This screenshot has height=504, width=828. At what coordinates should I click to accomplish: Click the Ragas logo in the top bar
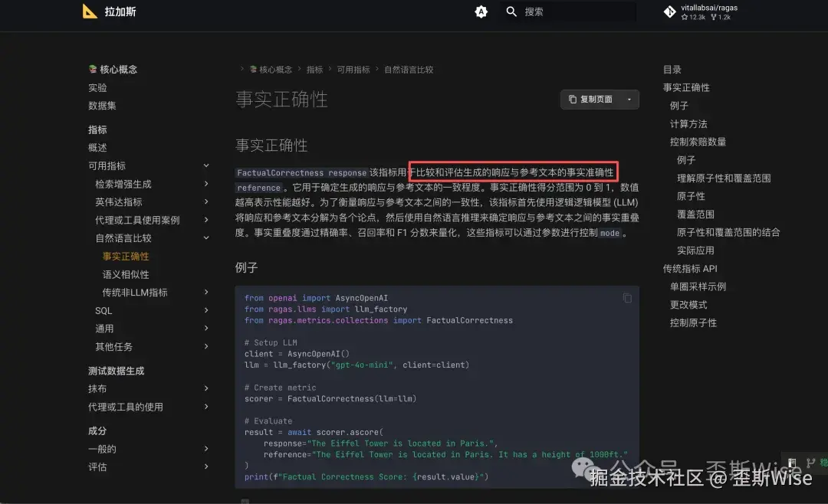tap(90, 11)
